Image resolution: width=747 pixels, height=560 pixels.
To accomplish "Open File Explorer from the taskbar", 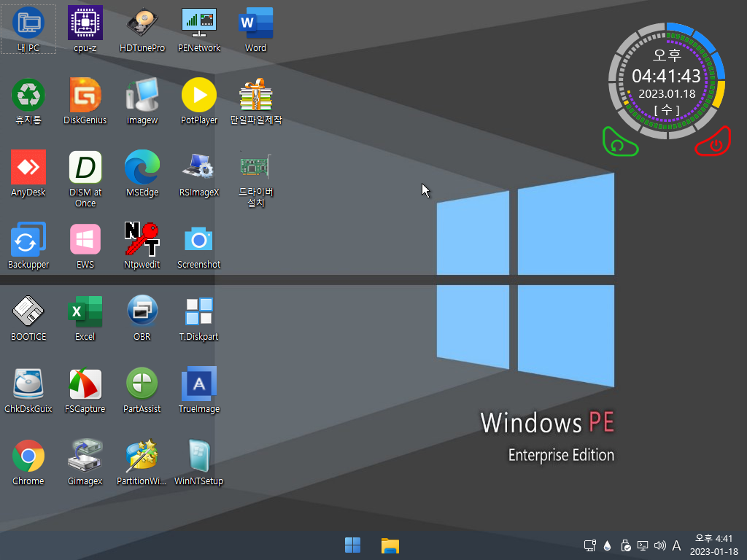I will [390, 545].
